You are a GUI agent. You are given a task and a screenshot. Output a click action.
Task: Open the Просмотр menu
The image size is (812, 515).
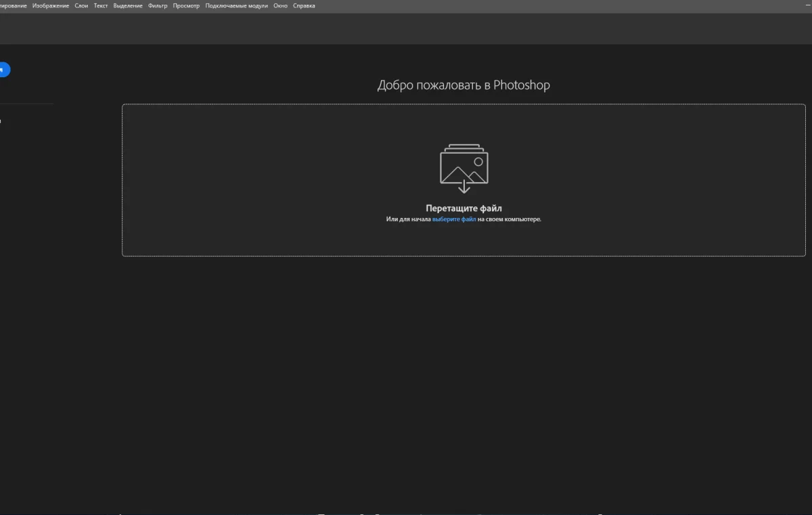[x=186, y=6]
